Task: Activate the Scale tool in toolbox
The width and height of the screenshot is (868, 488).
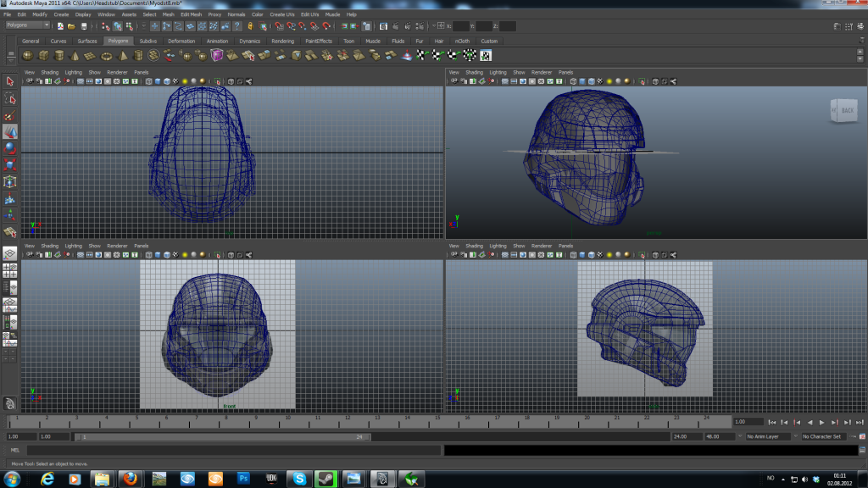Action: click(10, 165)
